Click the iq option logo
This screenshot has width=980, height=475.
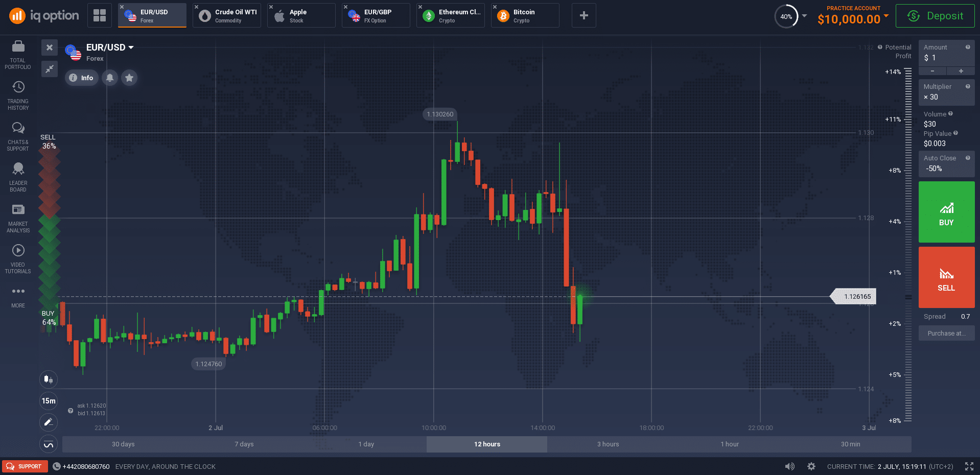coord(44,16)
